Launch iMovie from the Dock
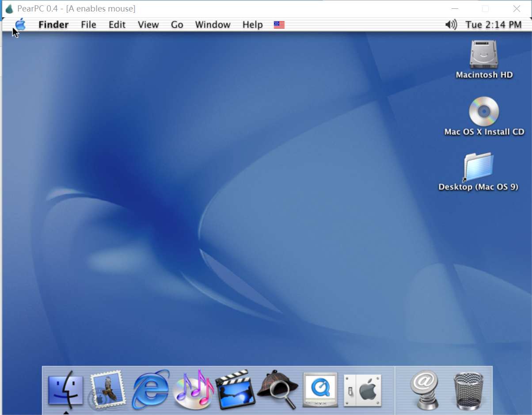The image size is (532, 415). 235,390
